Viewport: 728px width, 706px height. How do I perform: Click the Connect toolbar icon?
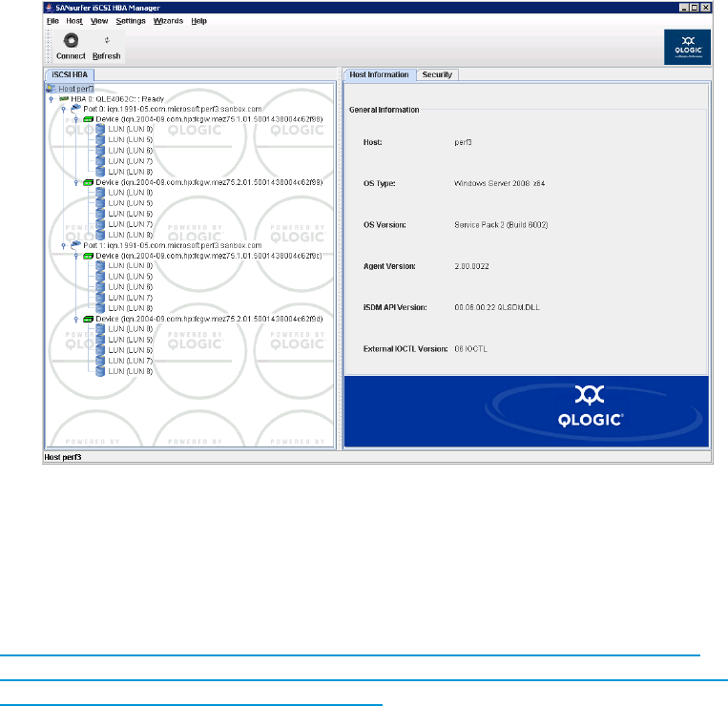point(71,40)
